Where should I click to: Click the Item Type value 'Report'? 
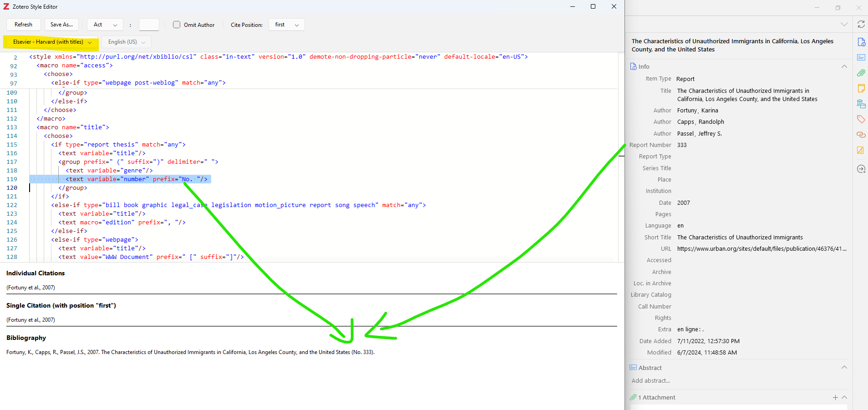[685, 79]
